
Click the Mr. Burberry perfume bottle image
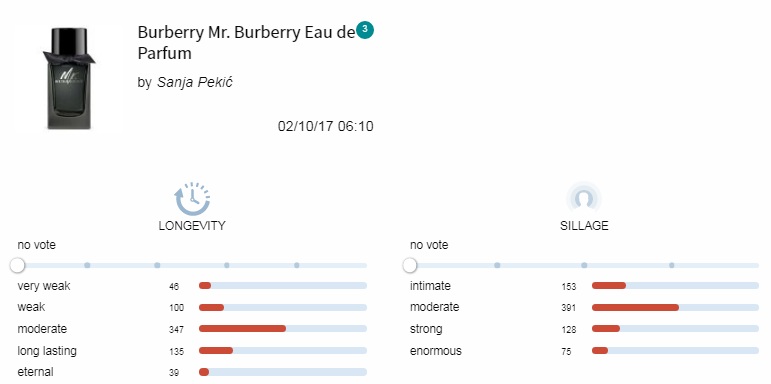click(x=69, y=79)
